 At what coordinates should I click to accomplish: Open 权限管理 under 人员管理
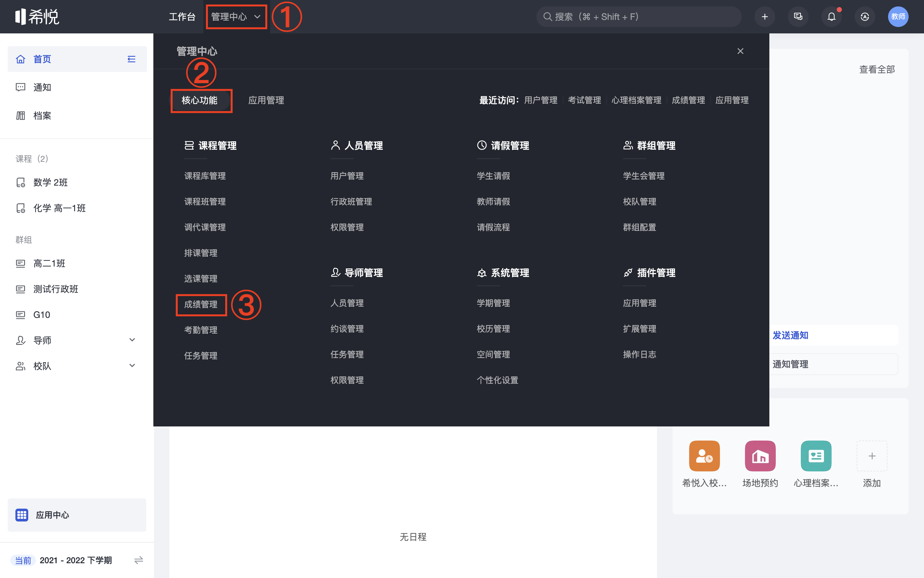point(347,227)
